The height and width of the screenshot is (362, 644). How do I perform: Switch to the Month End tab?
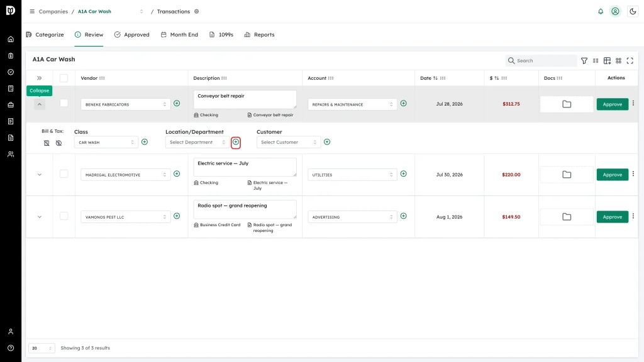[x=179, y=35]
